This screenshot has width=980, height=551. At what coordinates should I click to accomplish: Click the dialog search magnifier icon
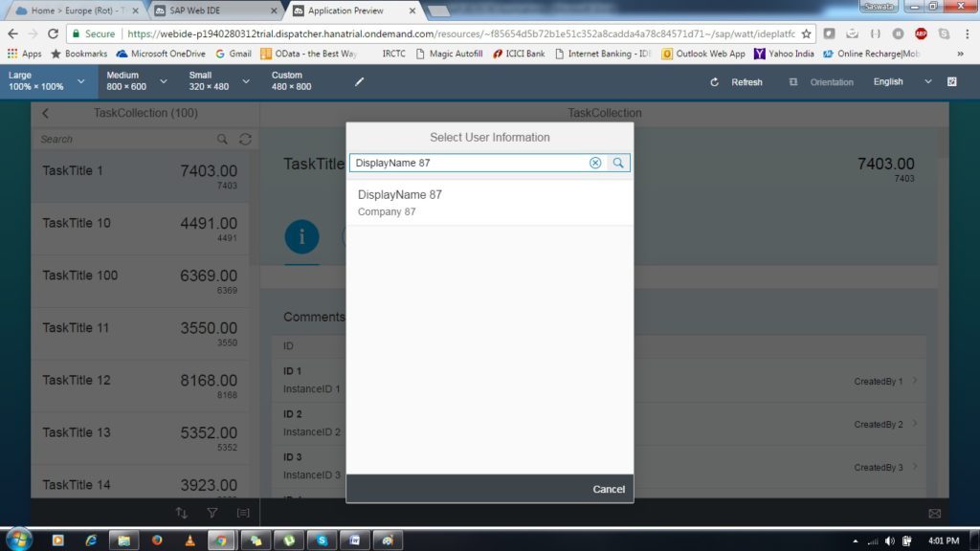tap(618, 163)
